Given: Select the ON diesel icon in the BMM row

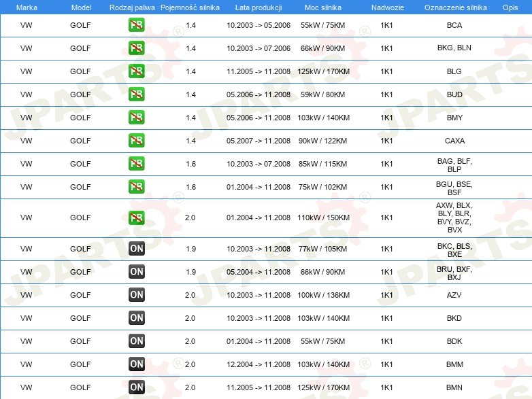Looking at the screenshot, I should coord(136,364).
